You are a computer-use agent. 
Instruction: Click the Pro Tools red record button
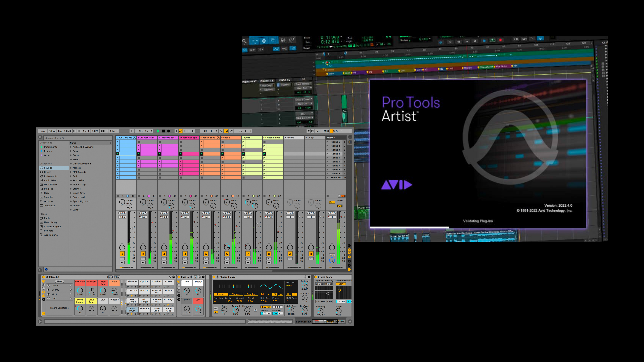pyautogui.click(x=500, y=40)
